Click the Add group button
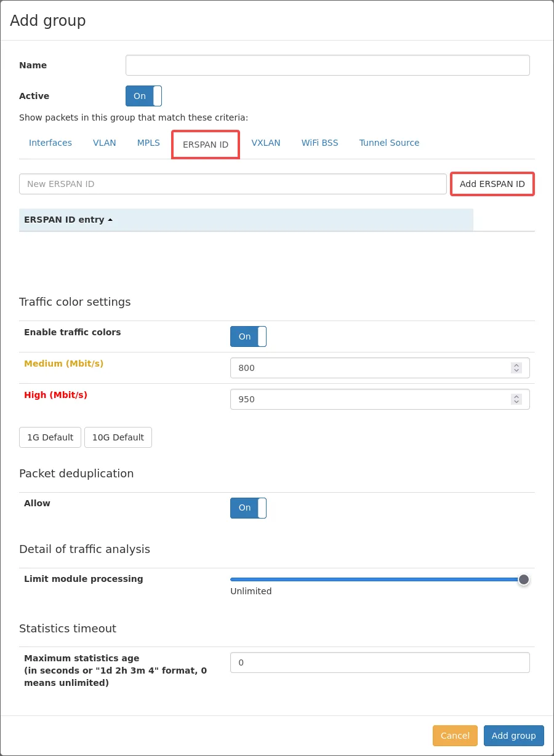The image size is (554, 756). pos(513,736)
